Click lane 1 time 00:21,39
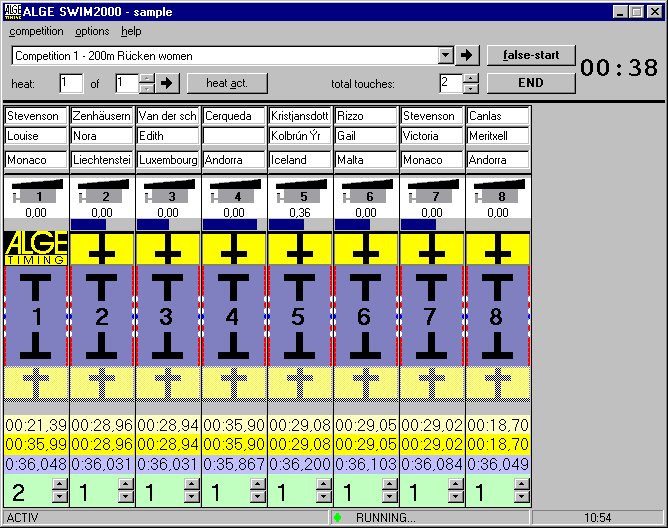Image resolution: width=668 pixels, height=528 pixels. 36,425
